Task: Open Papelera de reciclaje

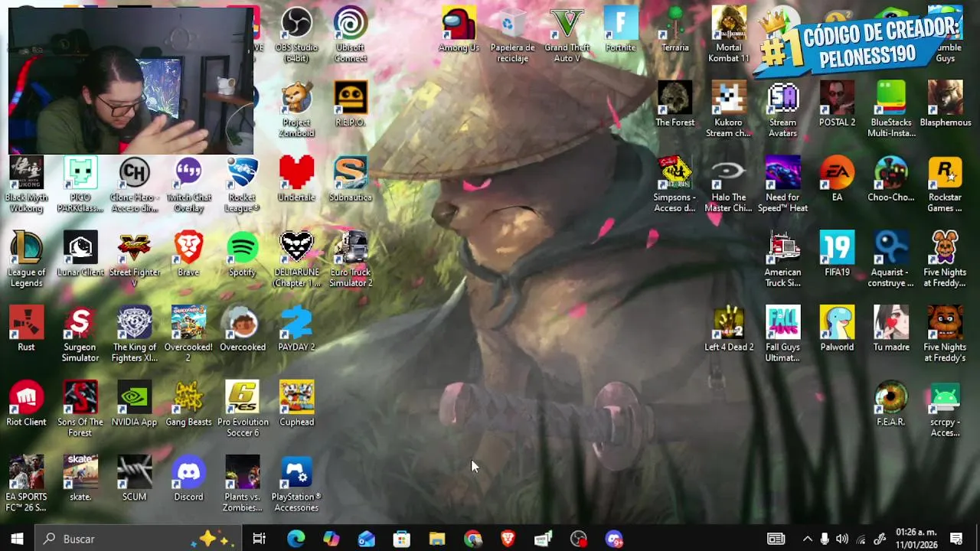Action: [512, 23]
